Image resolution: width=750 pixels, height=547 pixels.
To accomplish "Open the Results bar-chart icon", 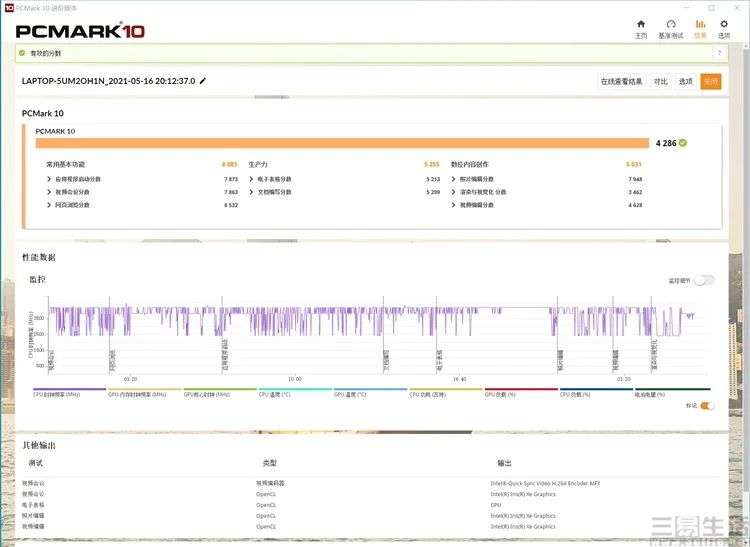I will 700,24.
